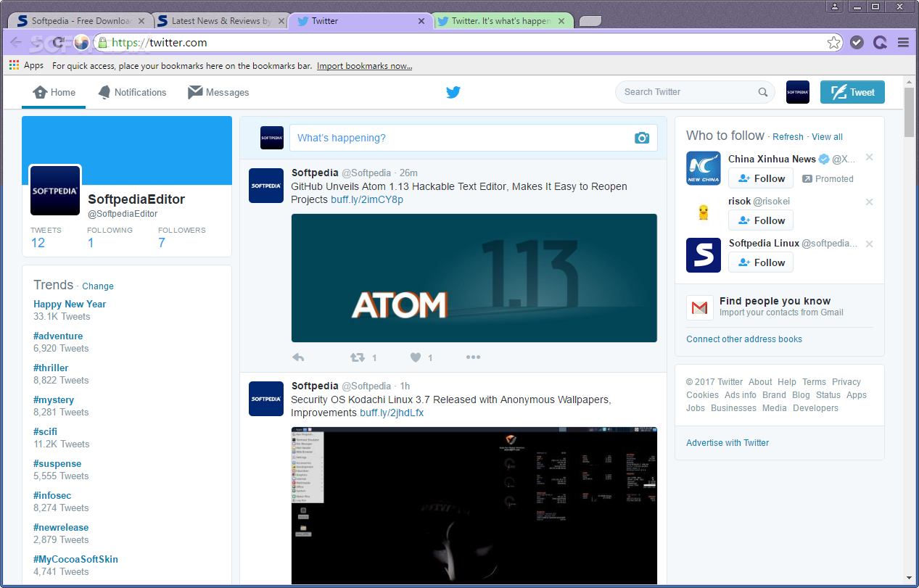
Task: Click Connect other address books
Action: (x=744, y=339)
